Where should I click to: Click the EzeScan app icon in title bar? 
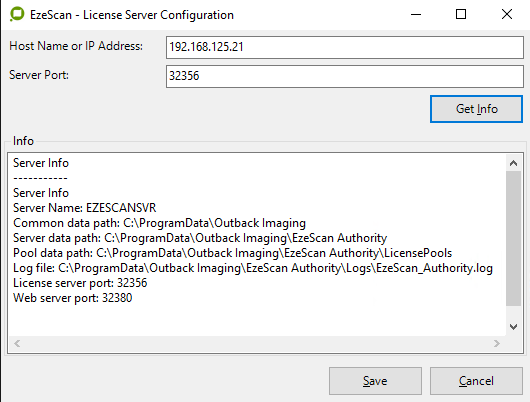tap(17, 14)
